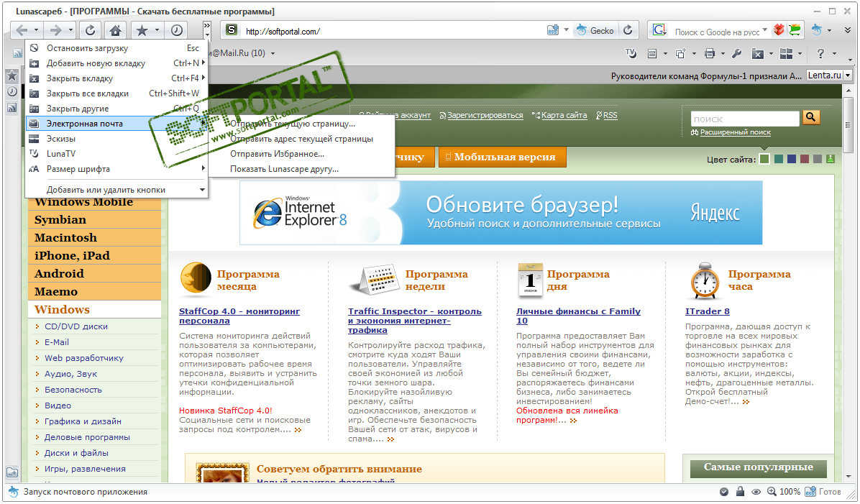Choose 'Отправить Избранное...' submenu item

(302, 154)
